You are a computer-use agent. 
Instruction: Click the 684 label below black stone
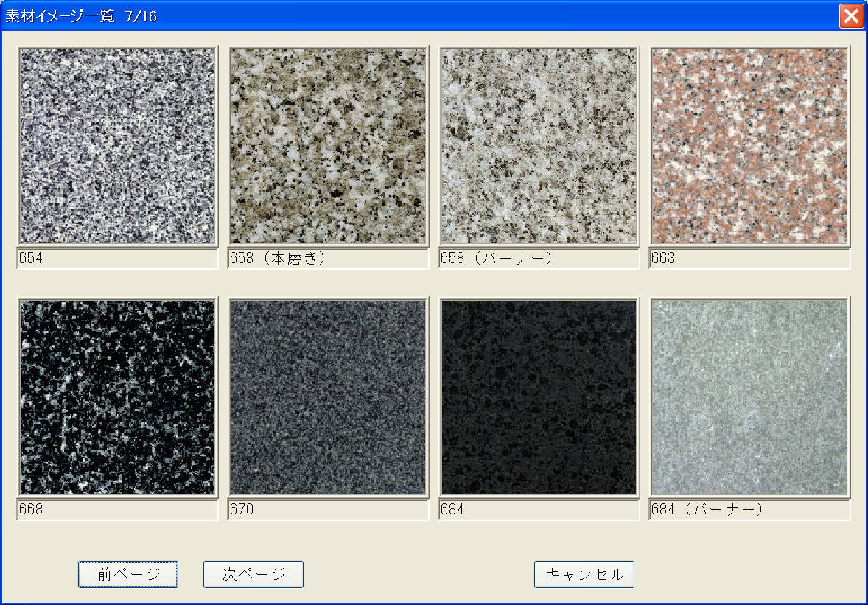click(539, 510)
